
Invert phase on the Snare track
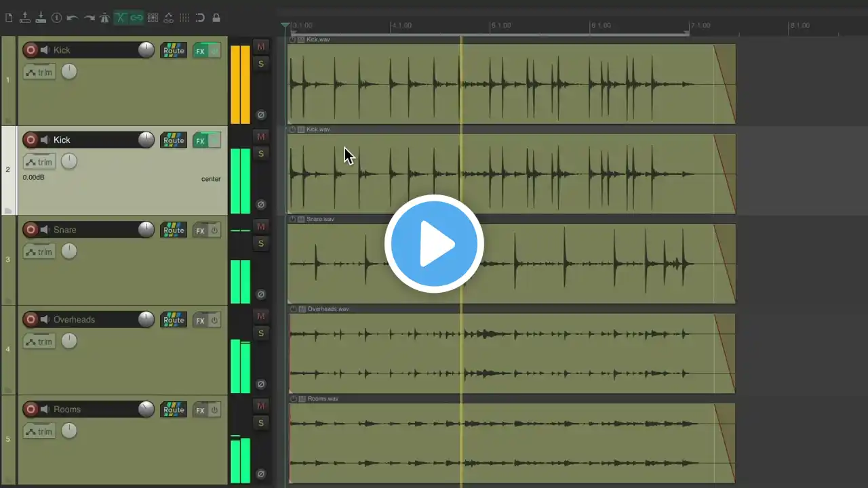pos(261,294)
